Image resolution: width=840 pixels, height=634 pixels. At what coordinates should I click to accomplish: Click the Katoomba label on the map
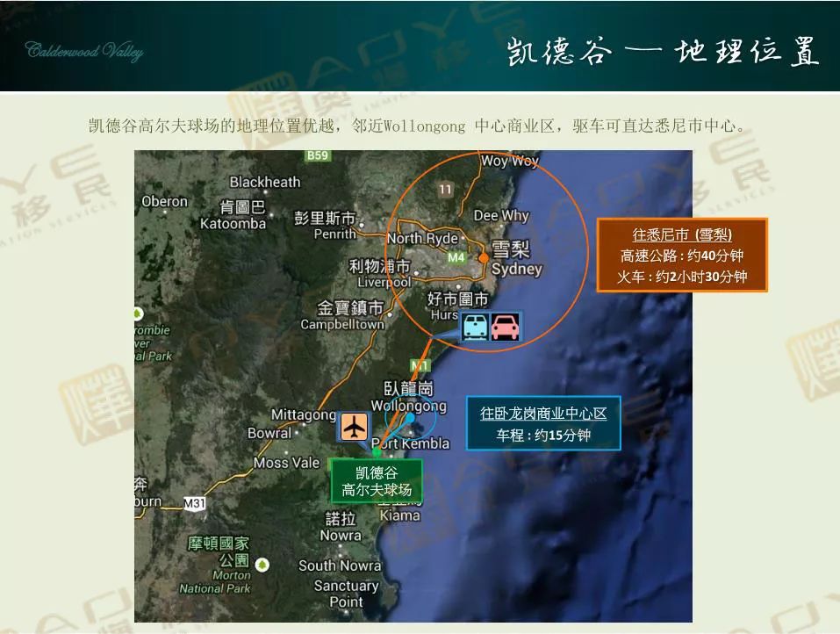click(x=233, y=224)
